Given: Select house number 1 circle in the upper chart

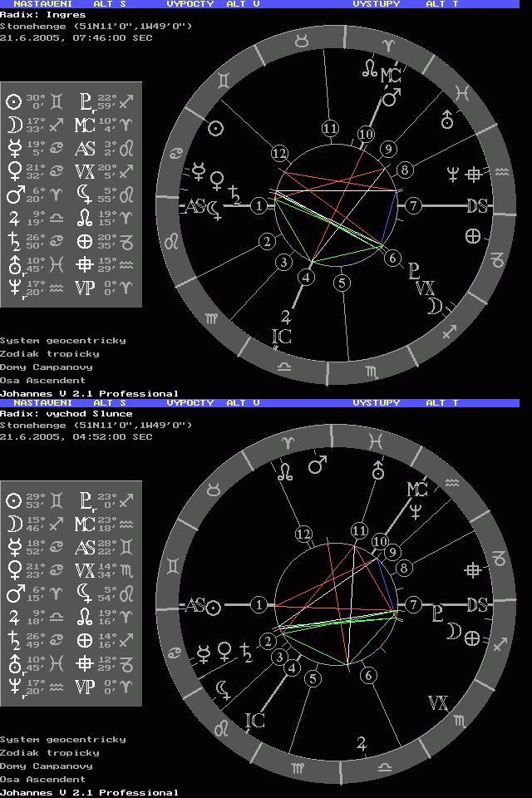Looking at the screenshot, I should [x=260, y=205].
